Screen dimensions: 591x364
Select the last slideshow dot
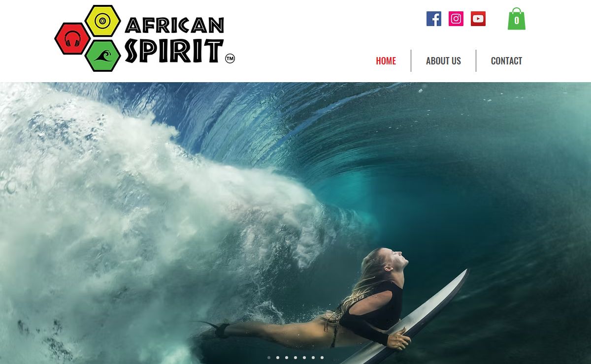pyautogui.click(x=322, y=358)
